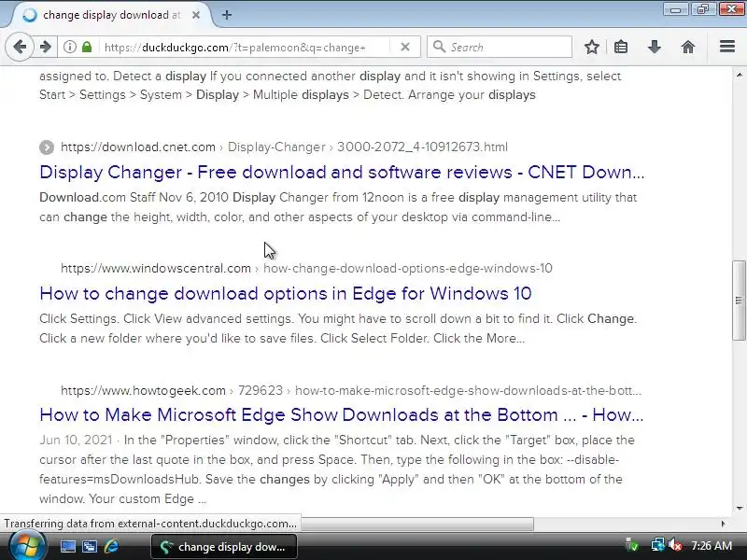
Task: Close the 'change display download' tab
Action: tap(196, 15)
